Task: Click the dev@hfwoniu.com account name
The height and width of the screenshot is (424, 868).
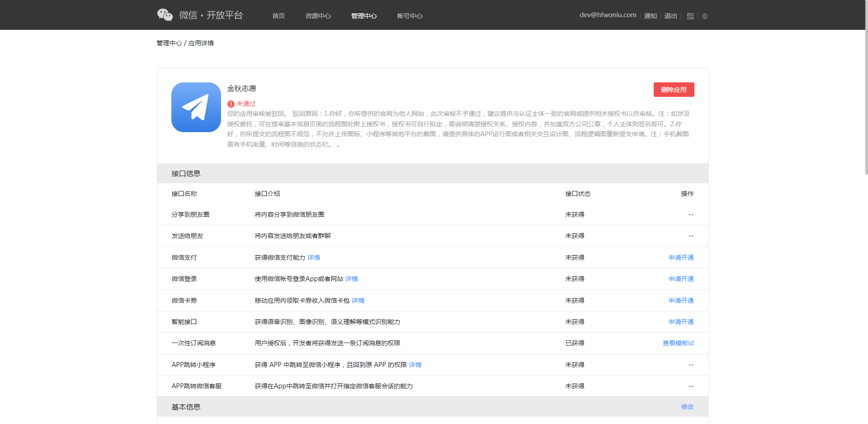Action: click(608, 15)
